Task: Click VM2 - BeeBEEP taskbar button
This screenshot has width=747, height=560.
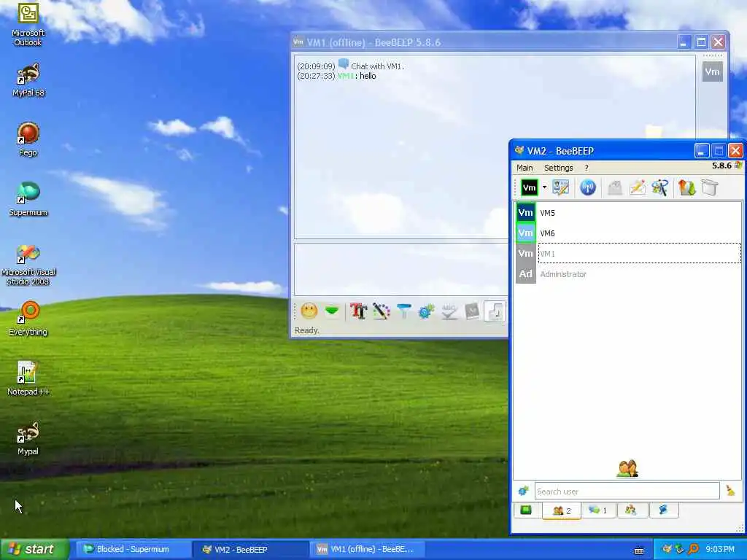Action: pyautogui.click(x=251, y=549)
